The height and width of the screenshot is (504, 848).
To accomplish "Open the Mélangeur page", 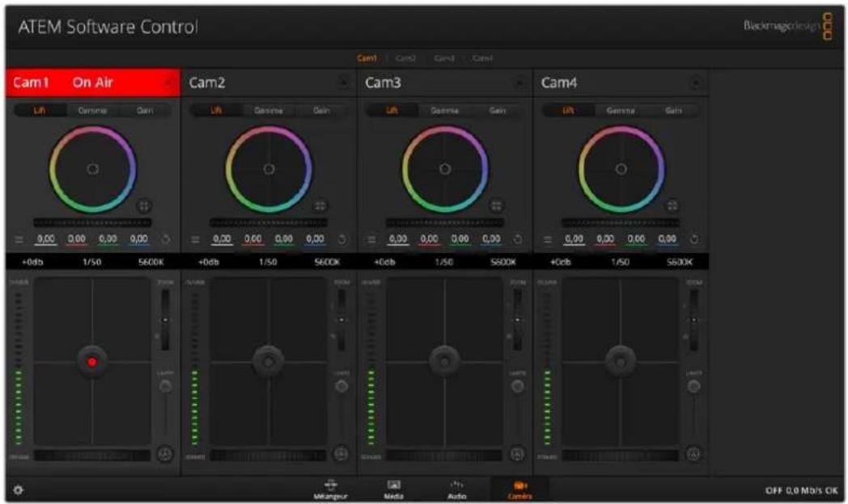I will (x=330, y=489).
